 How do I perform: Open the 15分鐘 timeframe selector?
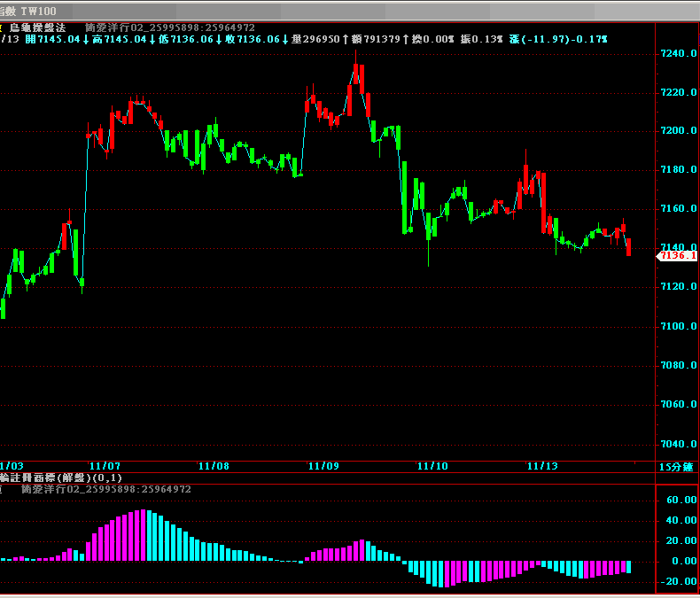point(677,467)
